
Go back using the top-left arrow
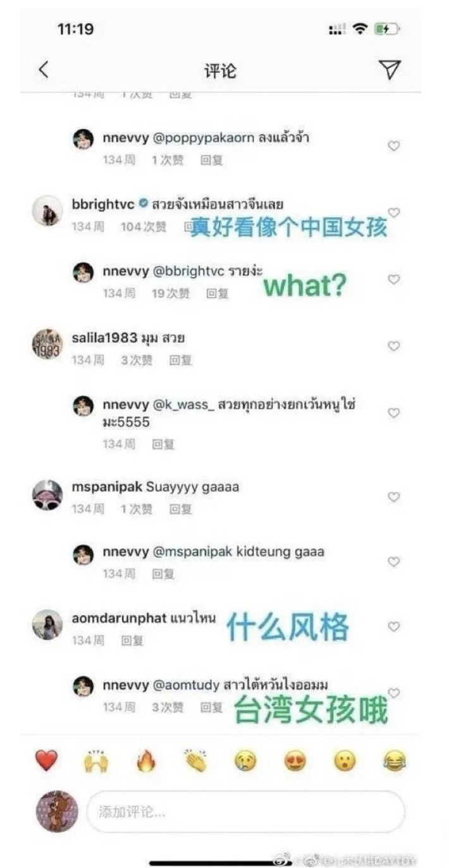point(44,70)
